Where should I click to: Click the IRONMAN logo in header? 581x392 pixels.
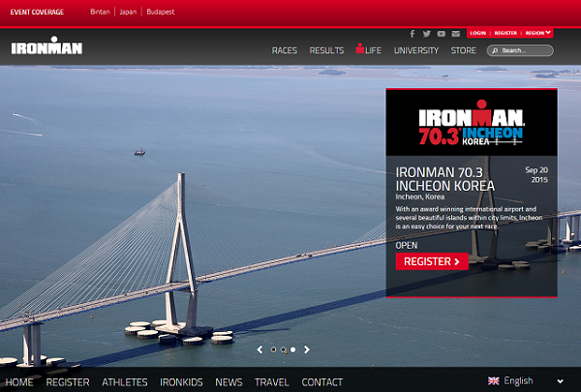pyautogui.click(x=46, y=45)
